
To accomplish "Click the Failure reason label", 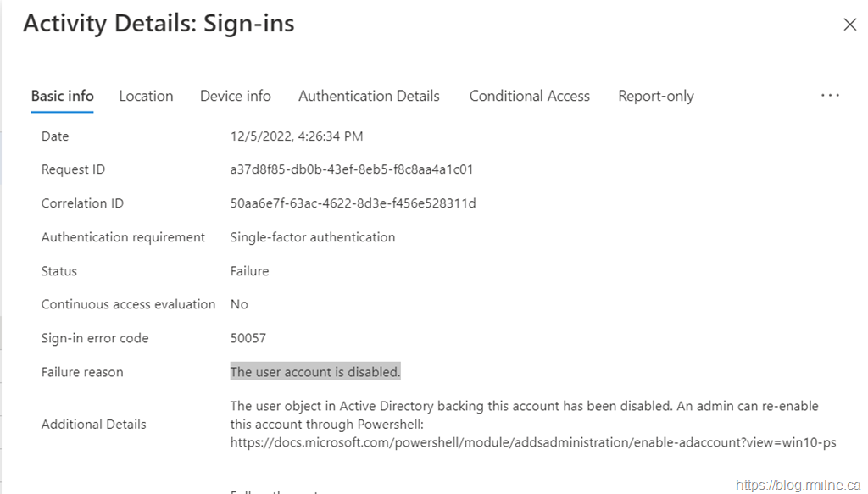I will click(82, 372).
